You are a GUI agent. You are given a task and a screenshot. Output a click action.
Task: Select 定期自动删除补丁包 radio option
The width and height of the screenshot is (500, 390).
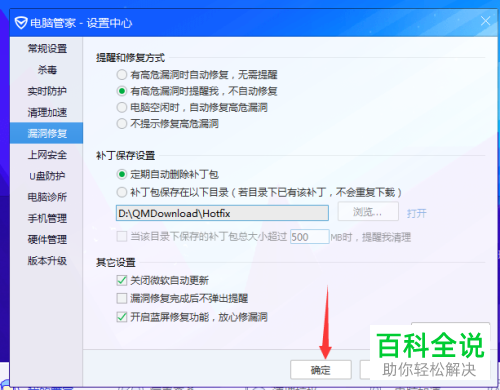(122, 174)
